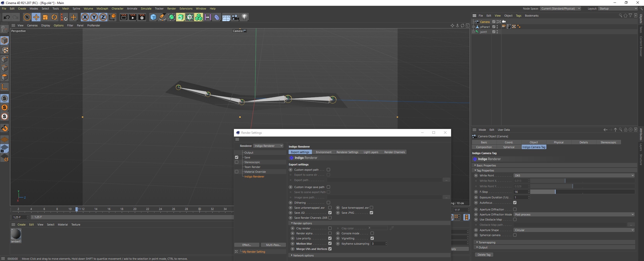Switch to the Environment tab
Image resolution: width=644 pixels, height=261 pixels.
[324, 152]
